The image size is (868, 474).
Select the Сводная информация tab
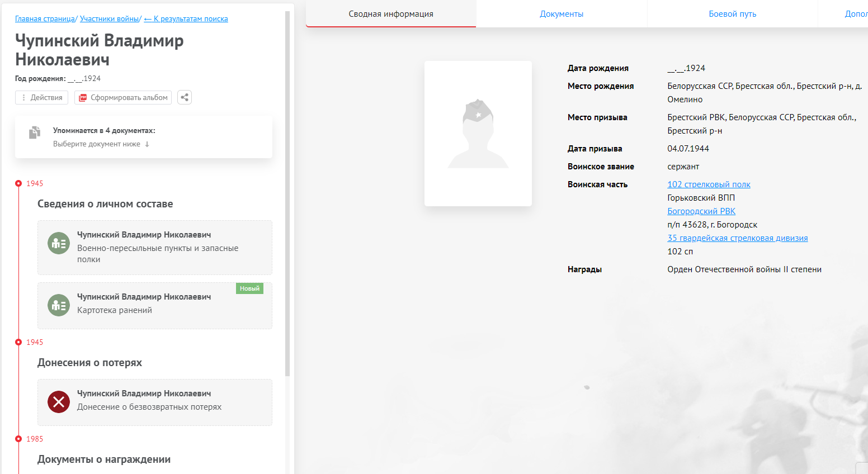(391, 14)
